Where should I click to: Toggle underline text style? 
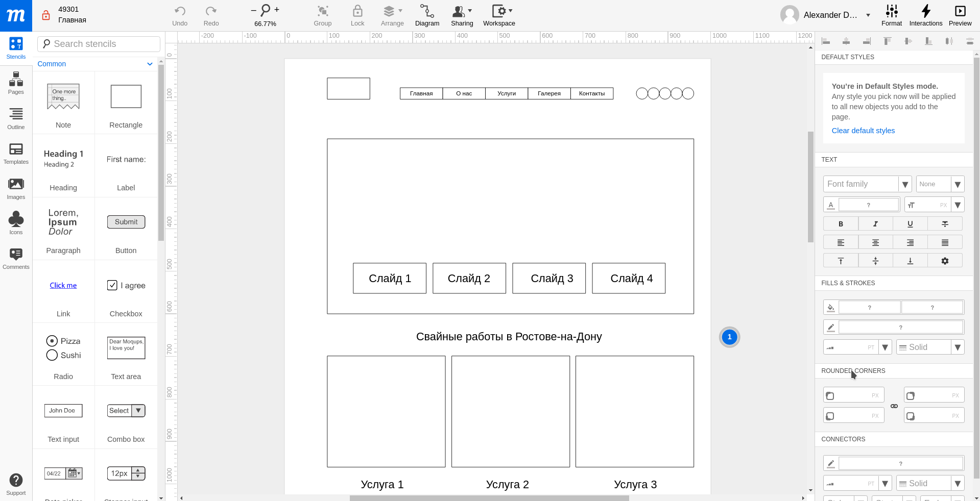910,223
